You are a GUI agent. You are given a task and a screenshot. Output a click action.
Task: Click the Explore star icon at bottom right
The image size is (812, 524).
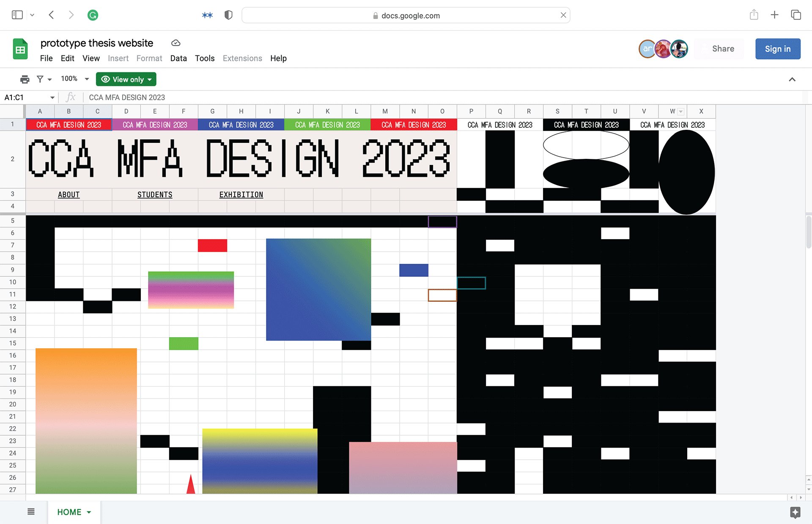tap(795, 512)
